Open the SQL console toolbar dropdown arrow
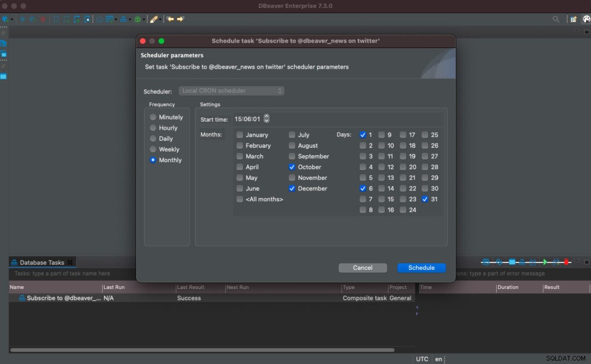 click(115, 19)
